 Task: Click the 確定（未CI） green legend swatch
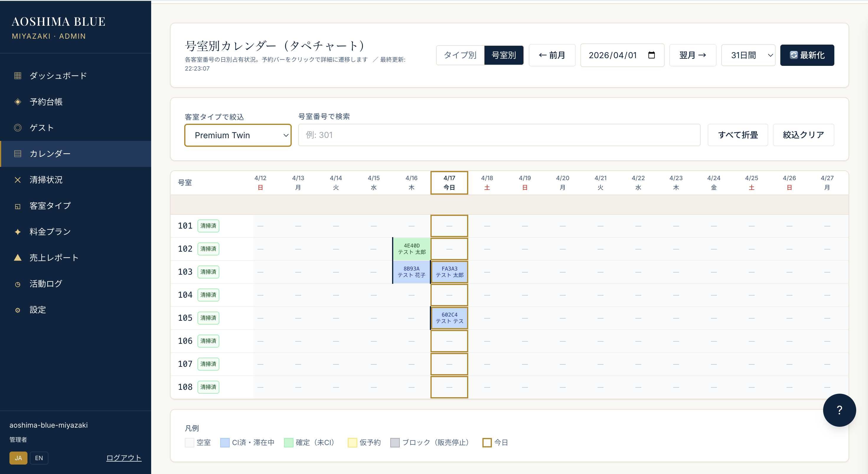[x=288, y=442]
